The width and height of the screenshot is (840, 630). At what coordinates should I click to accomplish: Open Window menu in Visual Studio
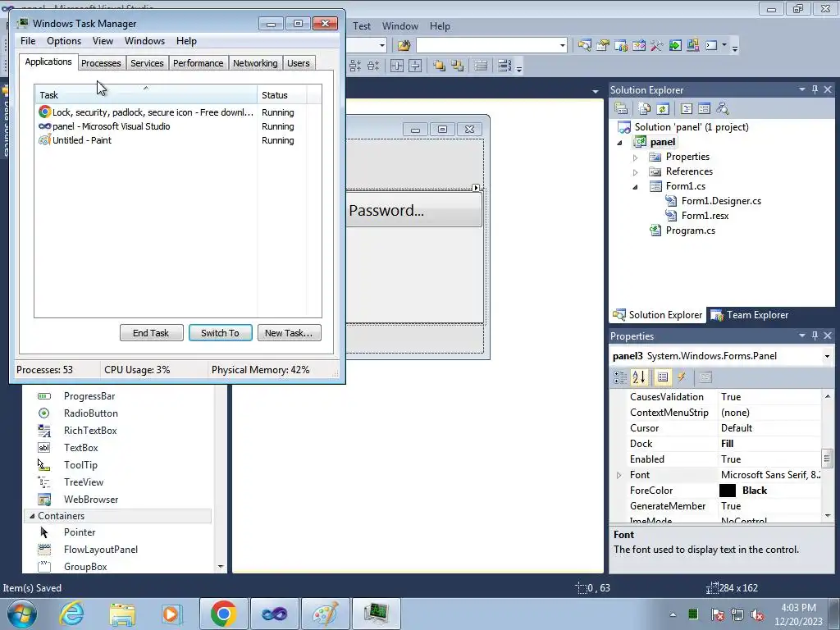click(x=399, y=25)
